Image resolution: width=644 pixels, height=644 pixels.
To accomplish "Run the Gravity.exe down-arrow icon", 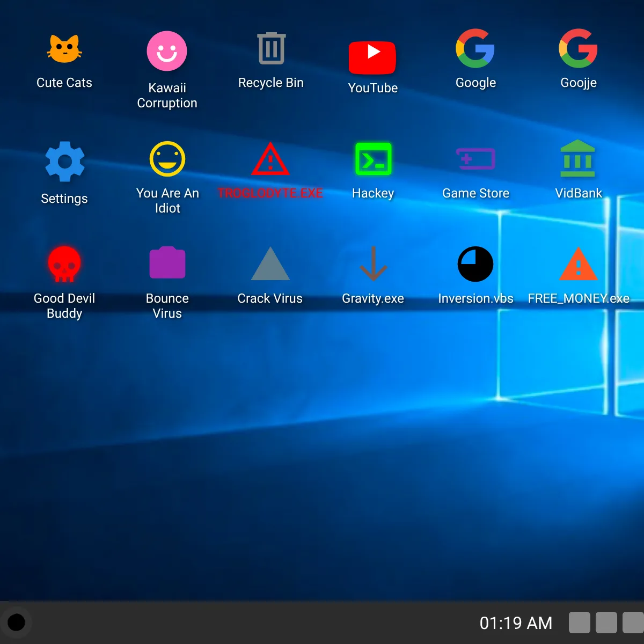I will click(374, 264).
